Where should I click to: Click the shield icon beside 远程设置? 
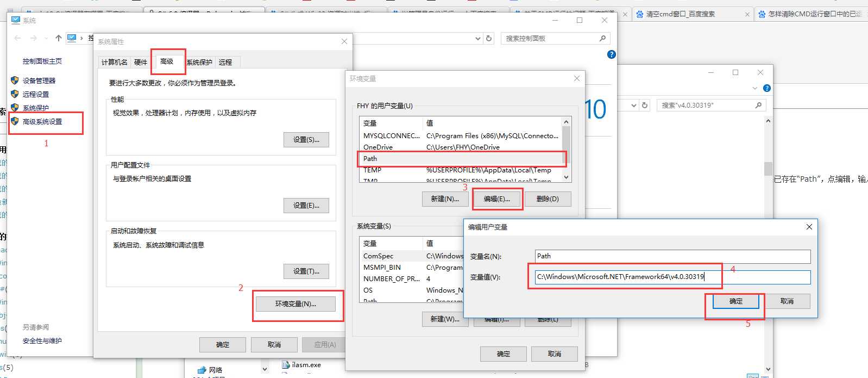pyautogui.click(x=15, y=94)
